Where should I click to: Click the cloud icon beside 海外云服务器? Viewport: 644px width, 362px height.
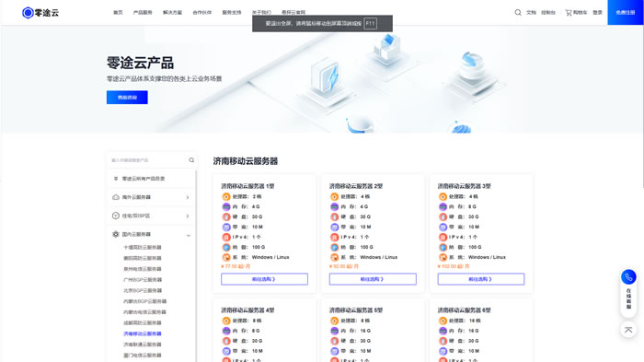(x=116, y=197)
